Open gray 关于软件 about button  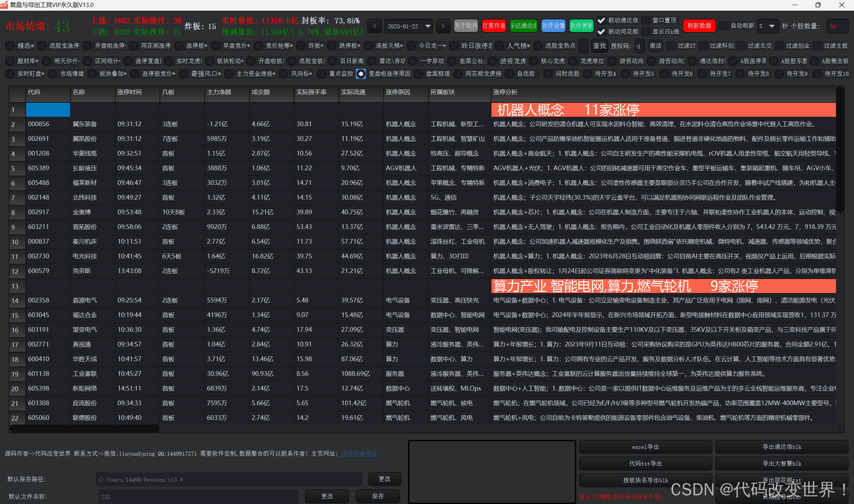tap(466, 26)
